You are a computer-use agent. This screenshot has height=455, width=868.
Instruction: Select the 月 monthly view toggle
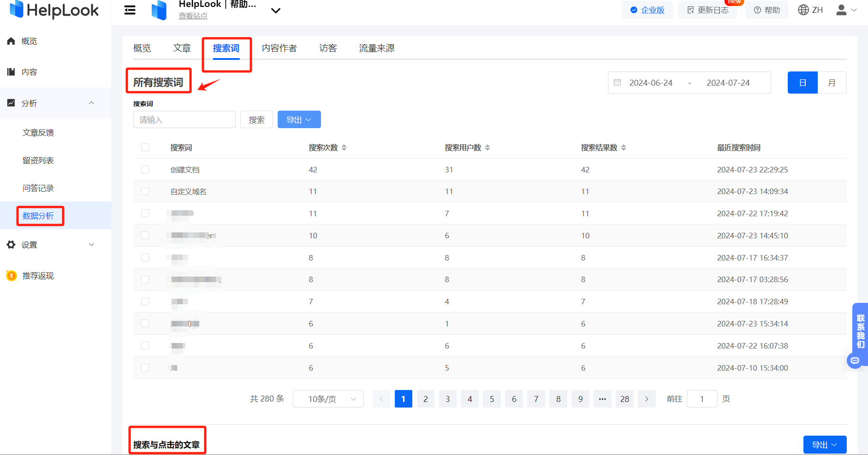click(x=832, y=83)
